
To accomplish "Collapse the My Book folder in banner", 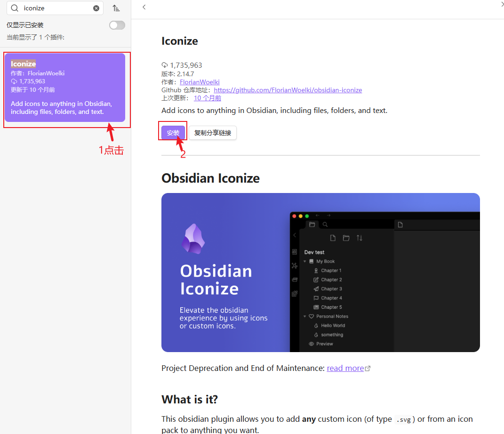I will (305, 261).
